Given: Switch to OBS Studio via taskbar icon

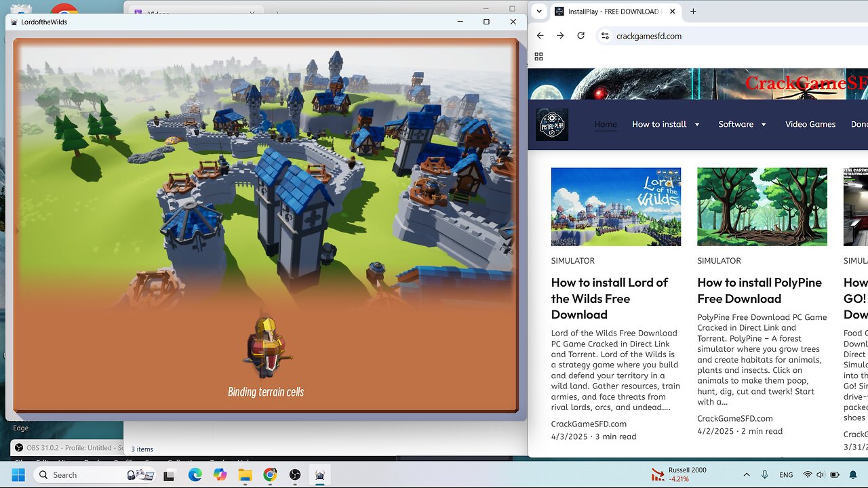Looking at the screenshot, I should tap(295, 475).
